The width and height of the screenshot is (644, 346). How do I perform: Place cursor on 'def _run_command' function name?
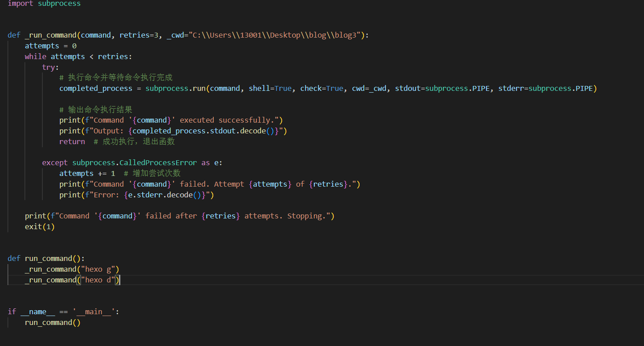click(51, 35)
